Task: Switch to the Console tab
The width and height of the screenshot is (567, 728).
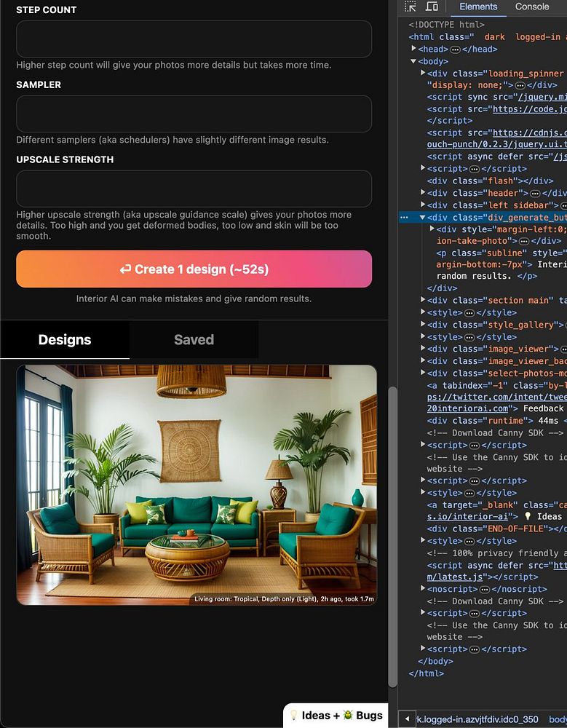Action: pos(532,7)
